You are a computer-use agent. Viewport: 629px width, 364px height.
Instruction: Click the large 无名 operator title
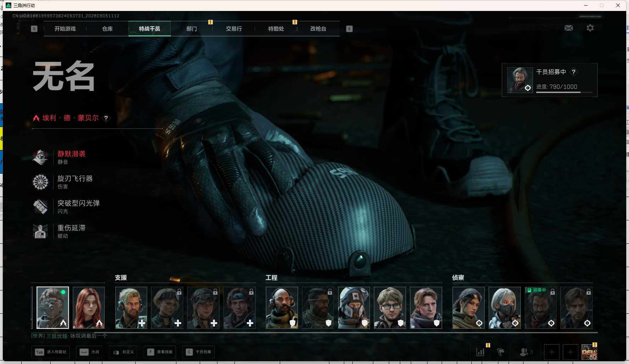pyautogui.click(x=64, y=76)
